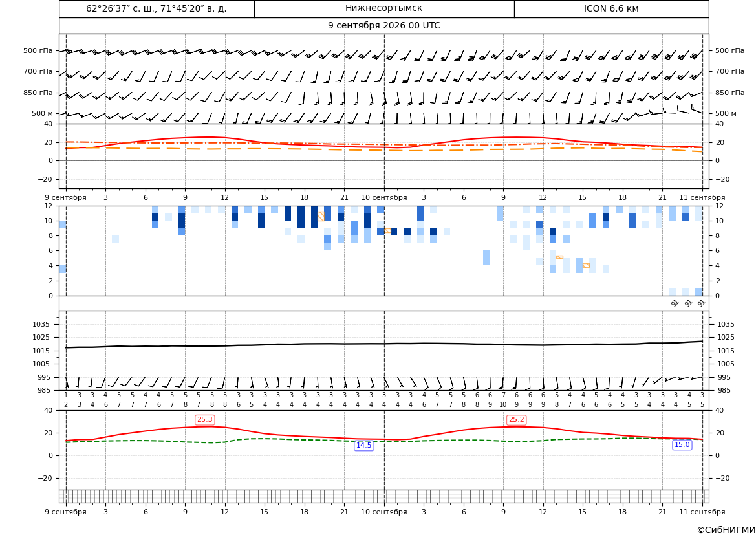Click the left 500 гПа level label
Screen dimensions: 756x535
click(x=38, y=50)
